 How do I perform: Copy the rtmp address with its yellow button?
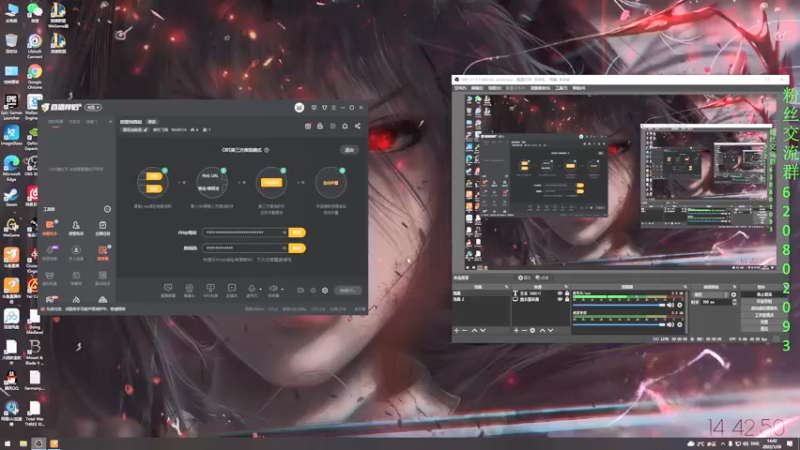[x=297, y=232]
